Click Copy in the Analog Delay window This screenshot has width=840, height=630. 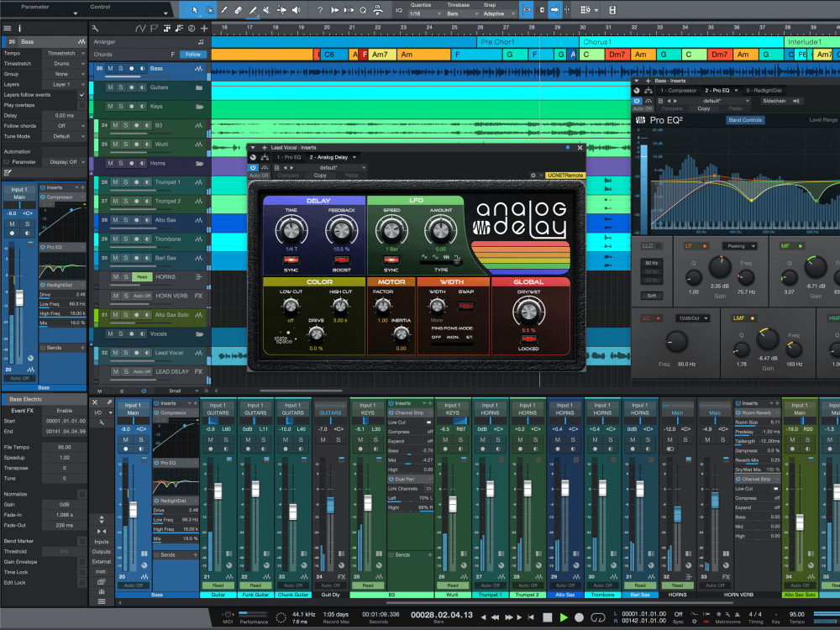(320, 176)
